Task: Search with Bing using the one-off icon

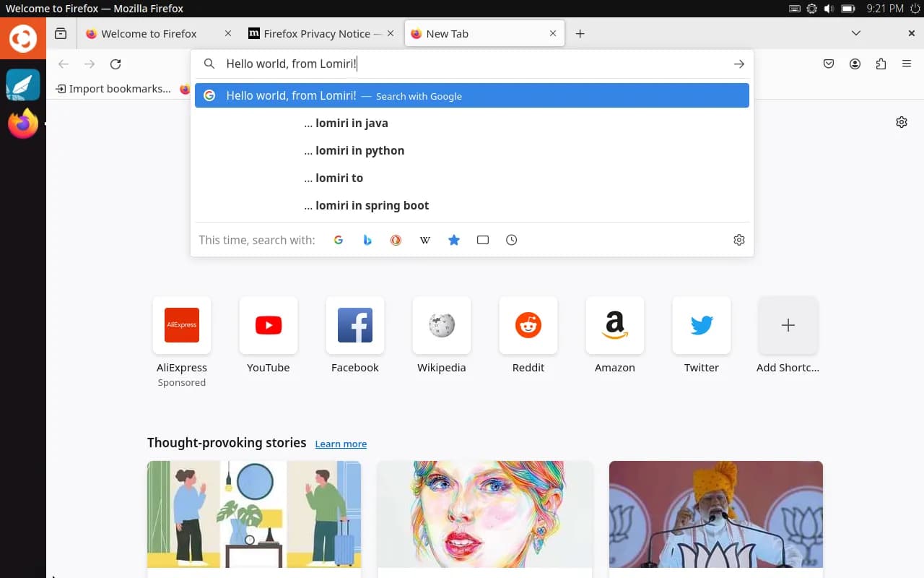Action: click(367, 239)
